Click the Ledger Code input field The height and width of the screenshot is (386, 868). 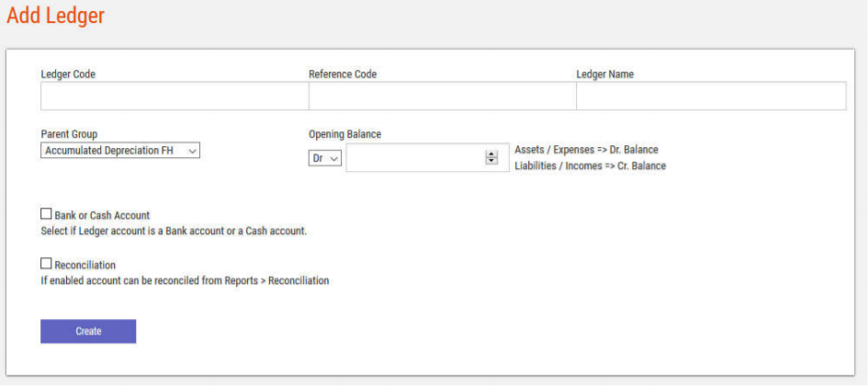click(174, 96)
